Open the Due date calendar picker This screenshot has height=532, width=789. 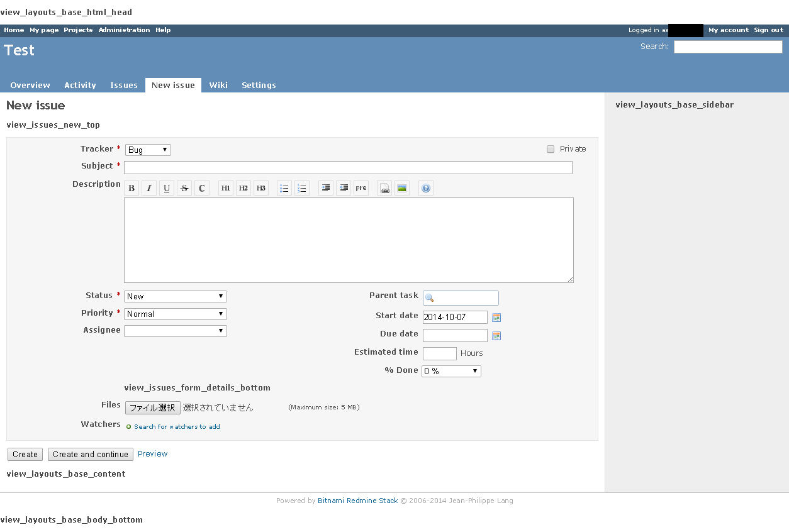point(496,335)
